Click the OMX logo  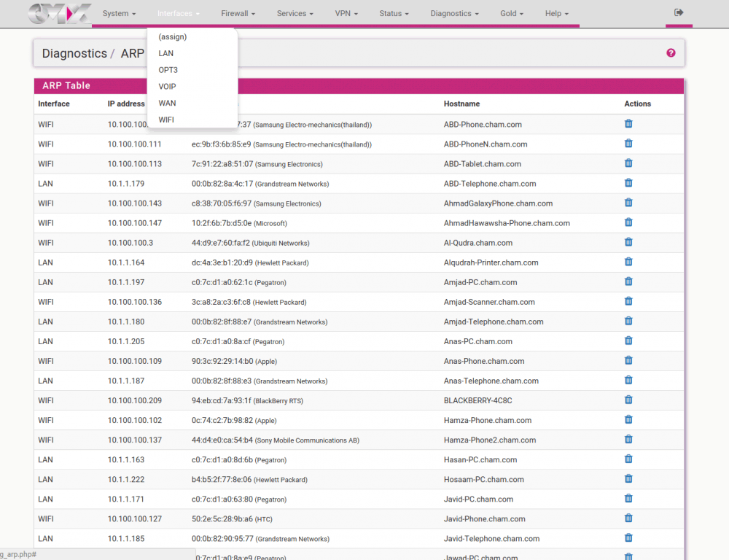[x=61, y=13]
